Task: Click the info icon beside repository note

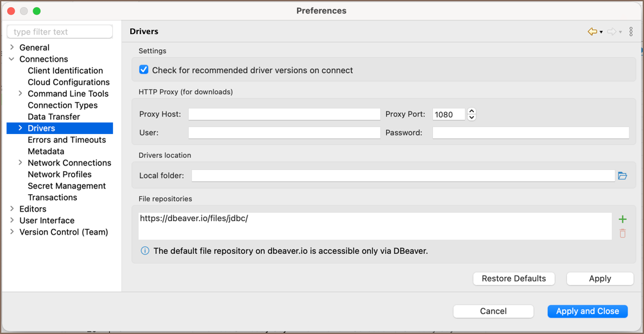Action: 145,251
